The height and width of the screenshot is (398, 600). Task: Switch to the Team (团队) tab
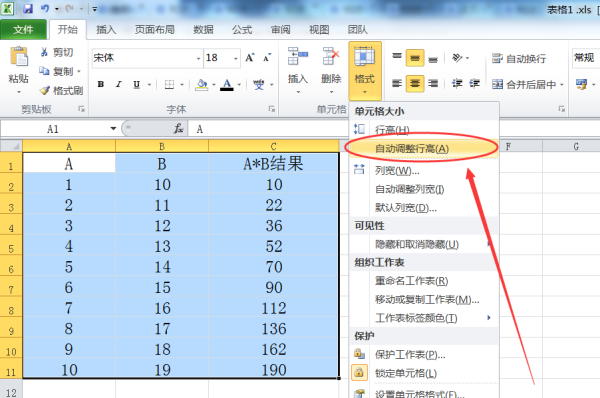pos(357,29)
